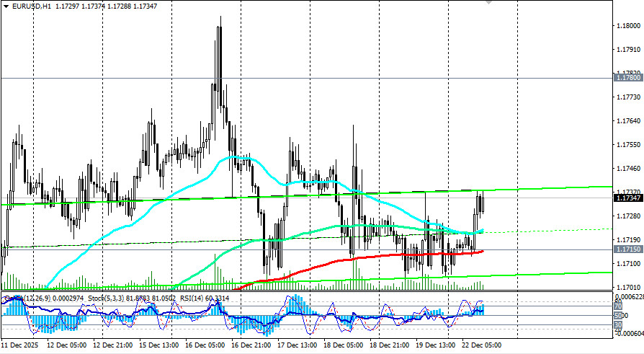This screenshot has width=644, height=354.
Task: Click the OHLC values 1.17297 1.17374 1.17288 1.17347
Action: [x=106, y=6]
